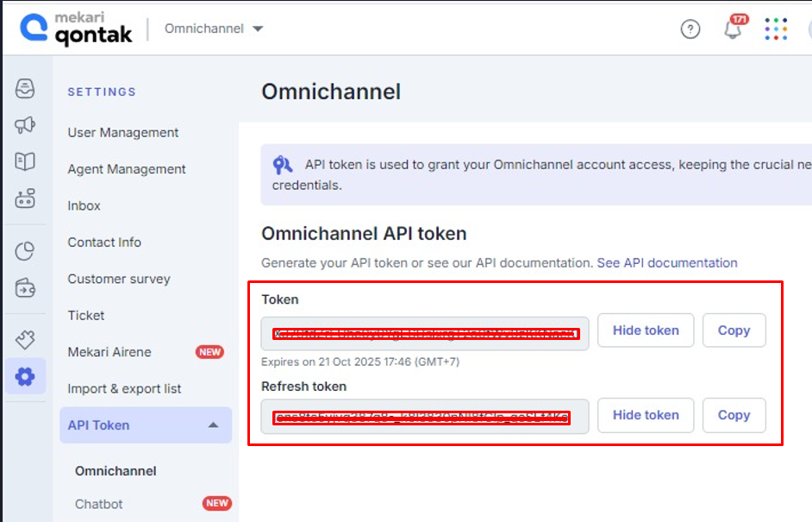Open the colorful apps grid launcher

776,29
